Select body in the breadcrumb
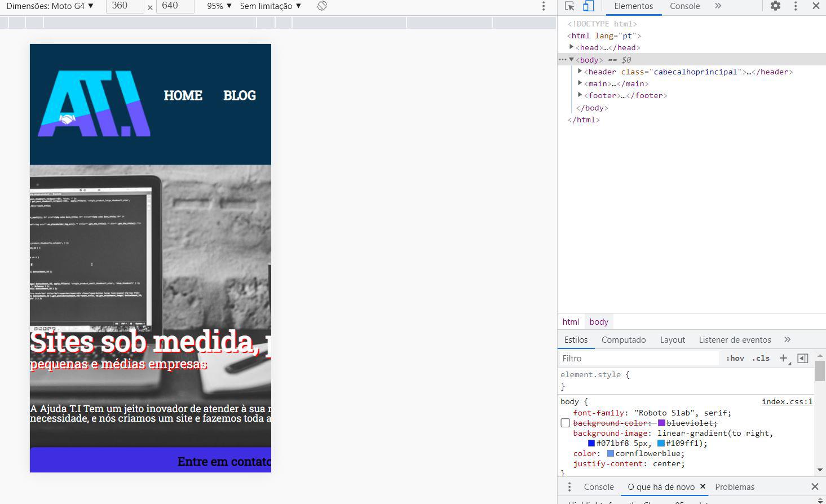Image resolution: width=826 pixels, height=504 pixels. point(599,321)
